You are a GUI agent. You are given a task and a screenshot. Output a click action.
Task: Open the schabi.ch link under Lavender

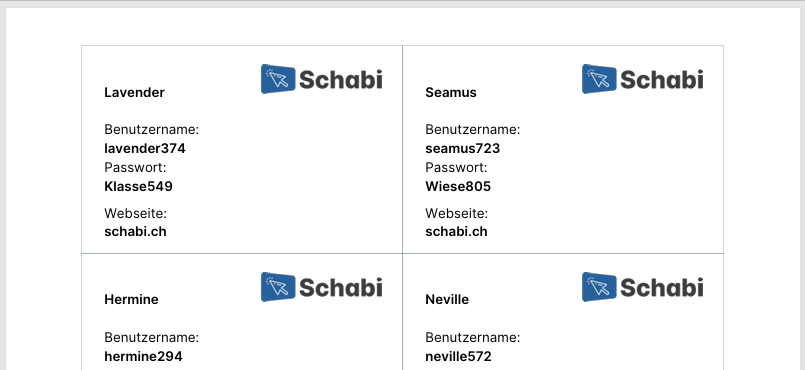tap(136, 231)
